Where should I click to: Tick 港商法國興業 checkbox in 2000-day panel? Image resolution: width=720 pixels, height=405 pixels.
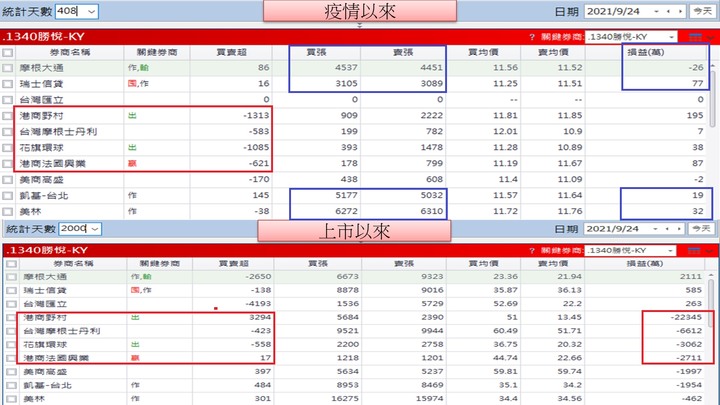click(11, 358)
